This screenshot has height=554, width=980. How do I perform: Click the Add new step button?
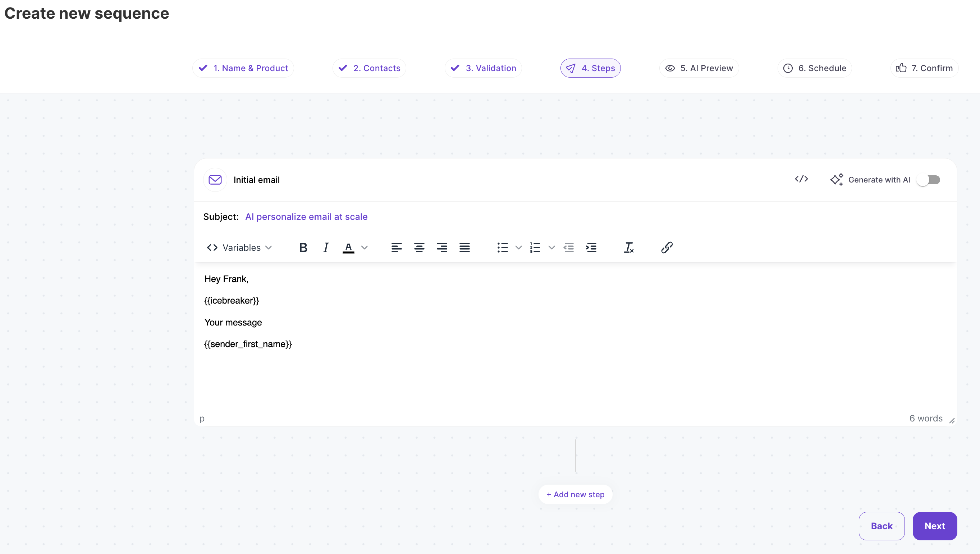click(x=575, y=494)
